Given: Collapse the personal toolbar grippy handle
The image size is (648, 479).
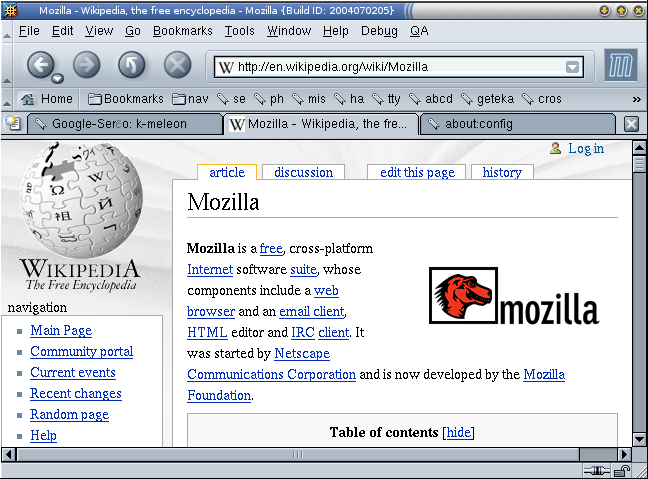Looking at the screenshot, I should [x=7, y=99].
